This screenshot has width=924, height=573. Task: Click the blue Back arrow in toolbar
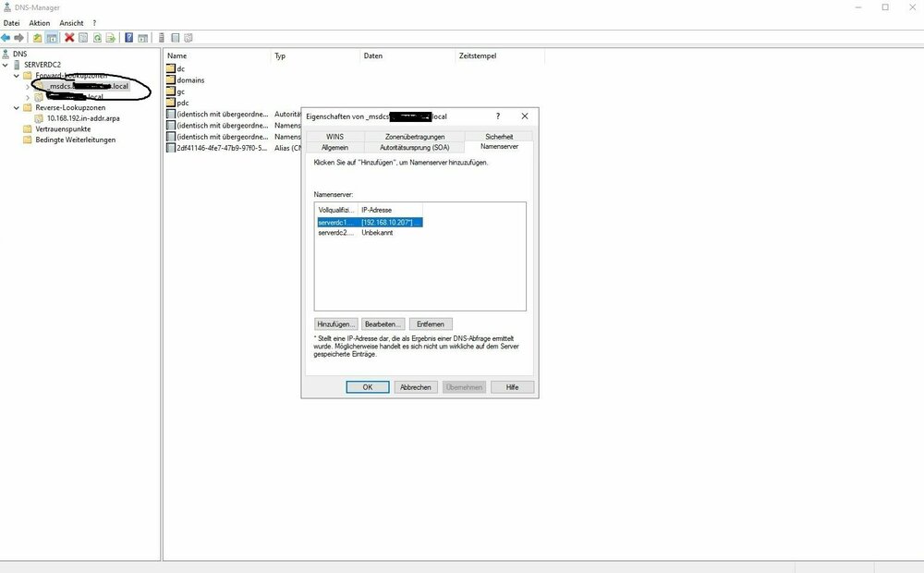click(6, 38)
